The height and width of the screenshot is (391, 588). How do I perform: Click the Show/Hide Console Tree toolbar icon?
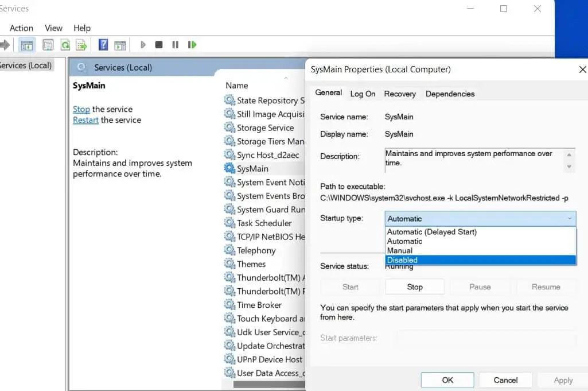click(x=26, y=45)
